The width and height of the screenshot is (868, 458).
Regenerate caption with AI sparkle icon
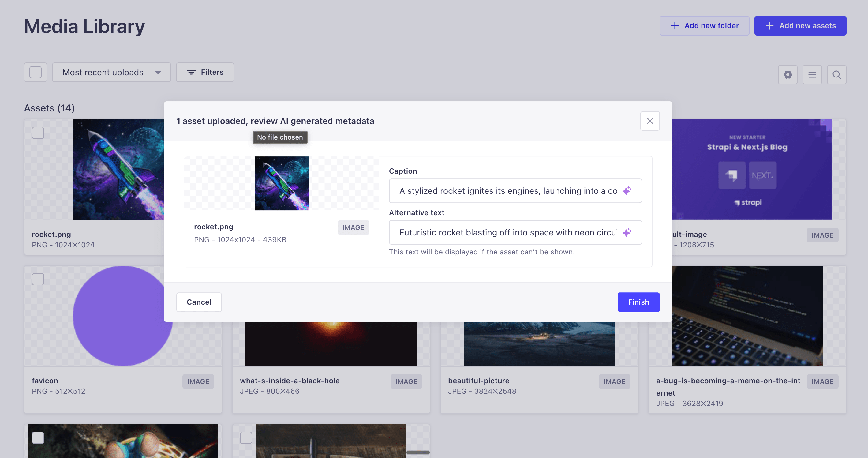627,191
